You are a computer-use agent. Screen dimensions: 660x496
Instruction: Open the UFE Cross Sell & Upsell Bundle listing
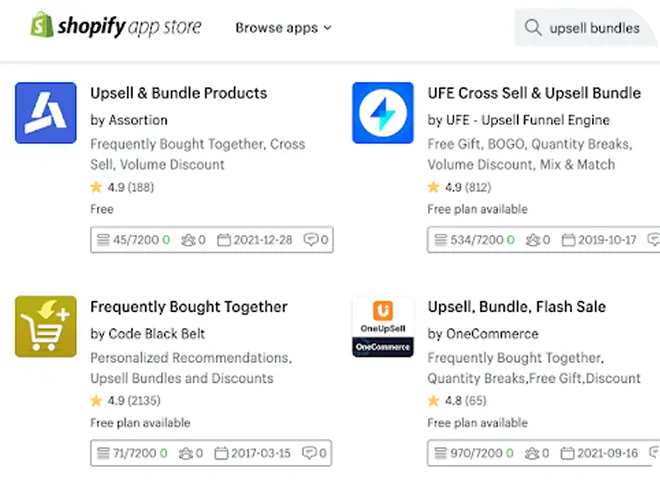coord(534,93)
